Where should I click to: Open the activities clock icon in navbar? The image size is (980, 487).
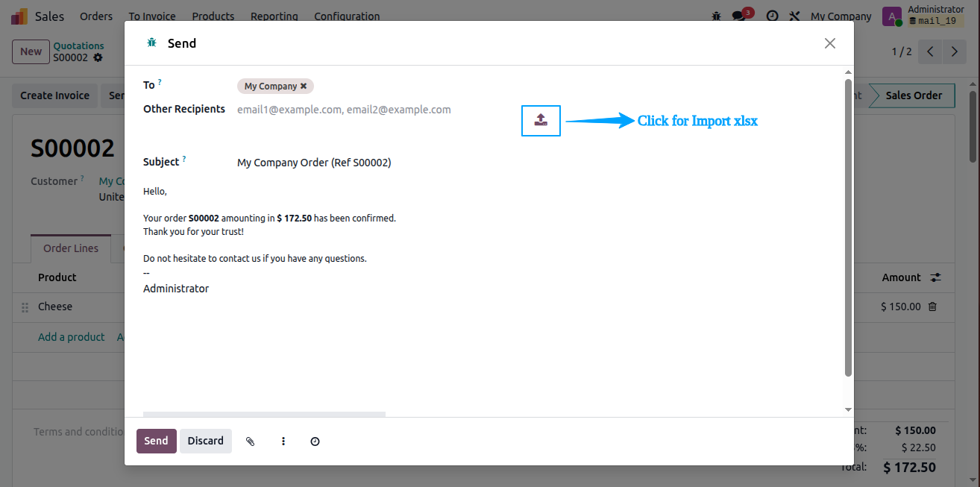[772, 16]
